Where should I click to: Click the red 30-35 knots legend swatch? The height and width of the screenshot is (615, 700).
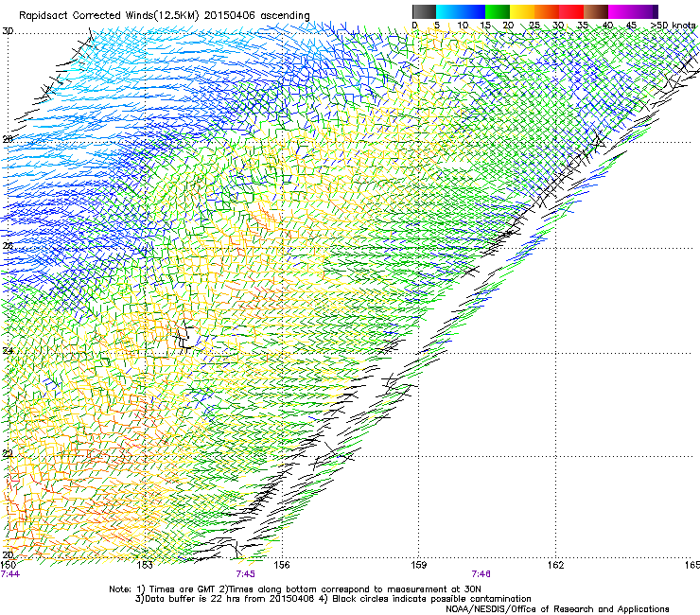click(571, 11)
